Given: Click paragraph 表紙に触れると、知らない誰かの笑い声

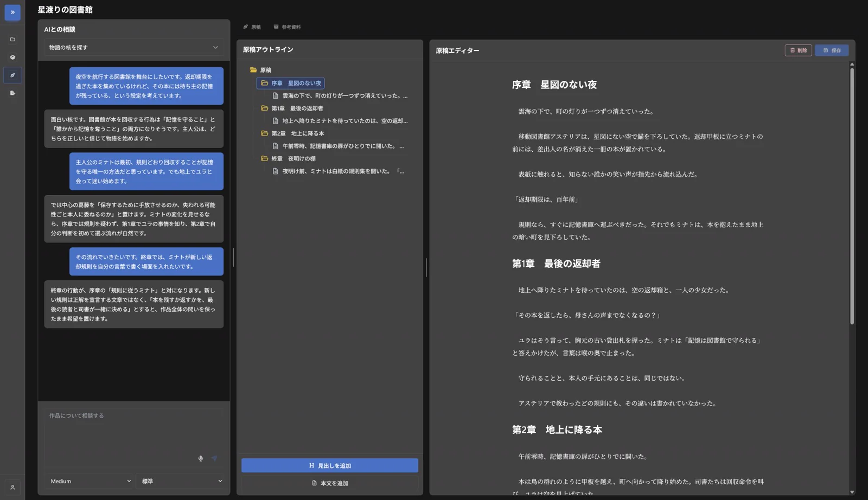Looking at the screenshot, I should pyautogui.click(x=608, y=174).
